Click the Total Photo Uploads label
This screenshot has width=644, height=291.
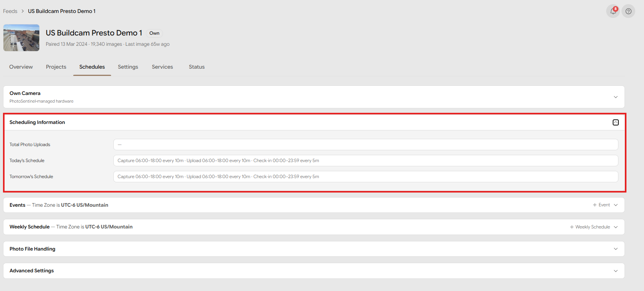pos(30,145)
